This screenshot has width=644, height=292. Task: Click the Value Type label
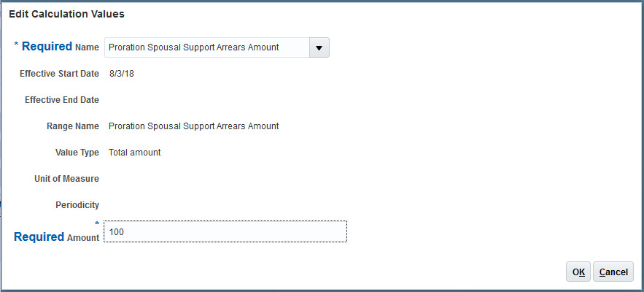click(x=77, y=153)
